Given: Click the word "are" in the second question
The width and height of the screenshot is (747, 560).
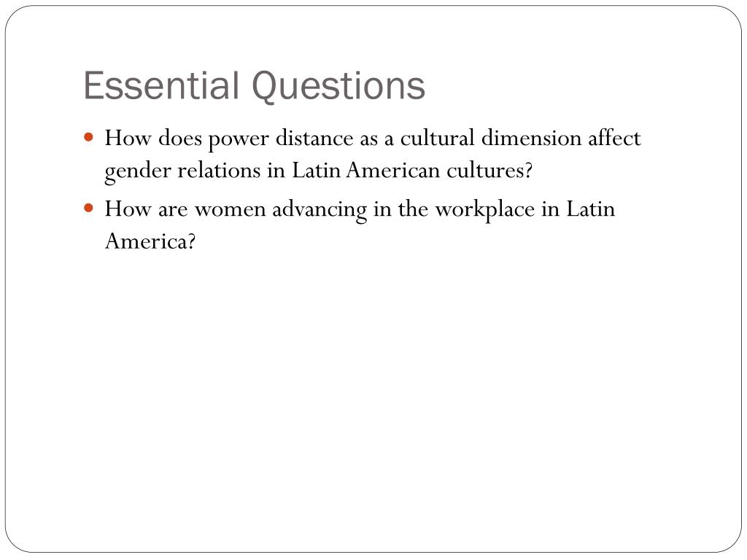Looking at the screenshot, I should [x=172, y=210].
